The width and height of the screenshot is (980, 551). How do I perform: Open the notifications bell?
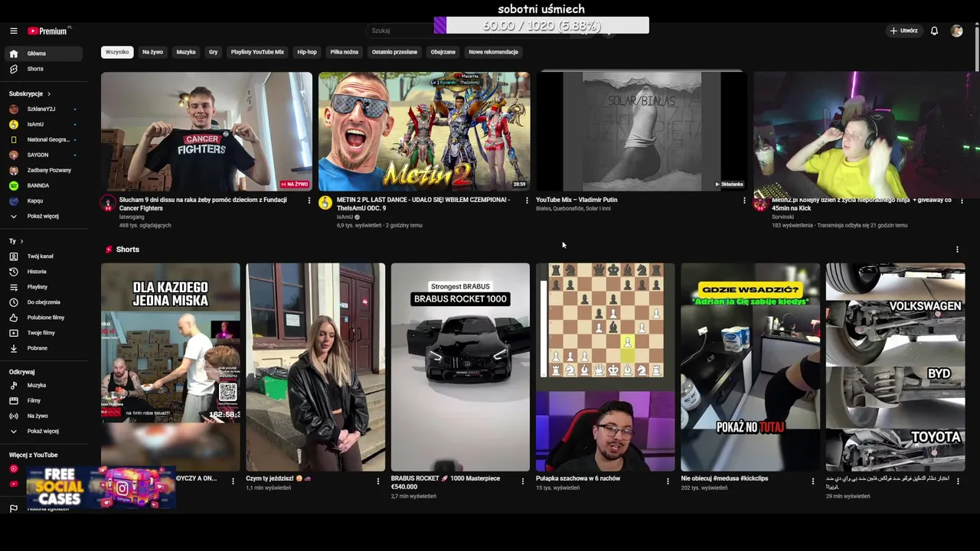934,31
